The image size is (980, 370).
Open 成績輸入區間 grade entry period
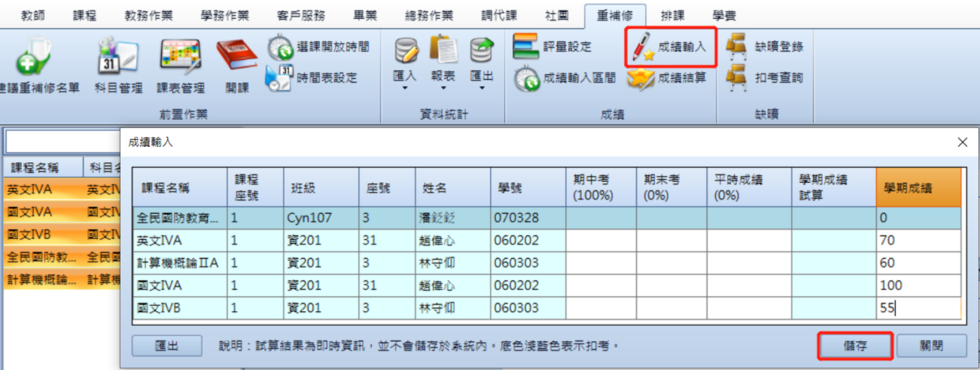point(565,78)
